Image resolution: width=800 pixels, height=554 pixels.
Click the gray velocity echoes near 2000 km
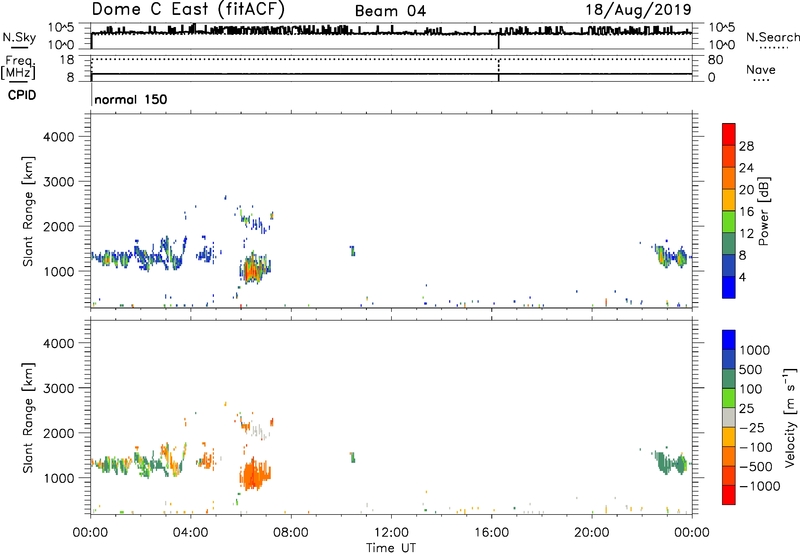pyautogui.click(x=261, y=432)
